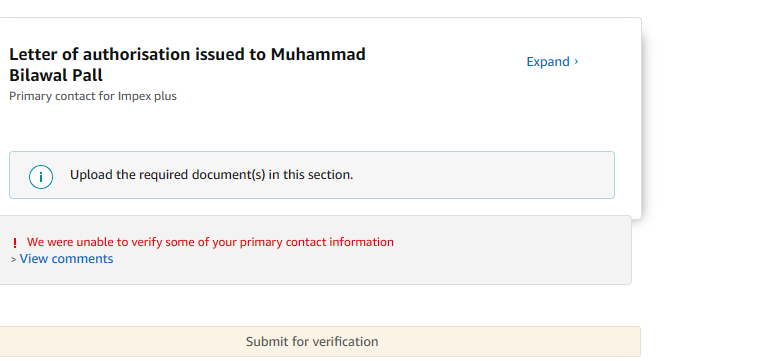The height and width of the screenshot is (361, 759).
Task: Select the Letter of authorisation heading
Action: pyautogui.click(x=187, y=64)
